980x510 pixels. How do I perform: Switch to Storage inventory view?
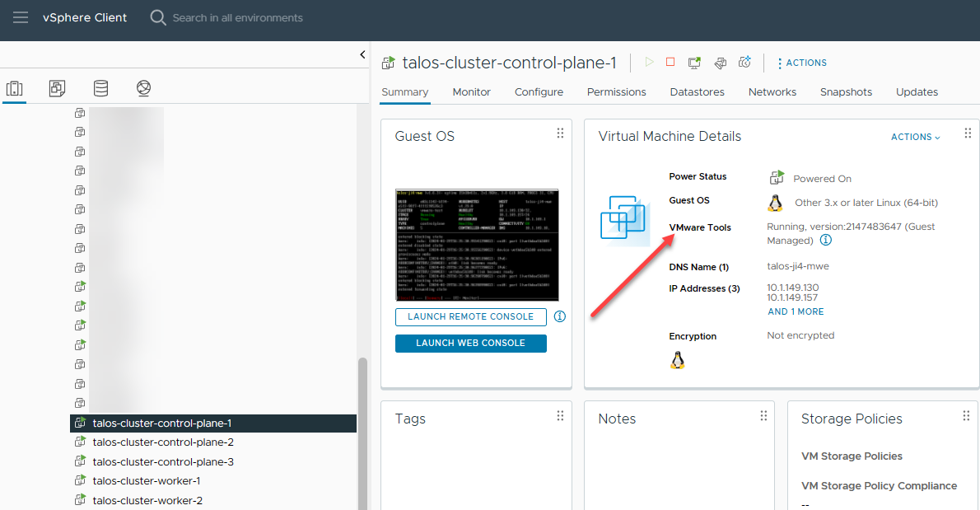[100, 89]
